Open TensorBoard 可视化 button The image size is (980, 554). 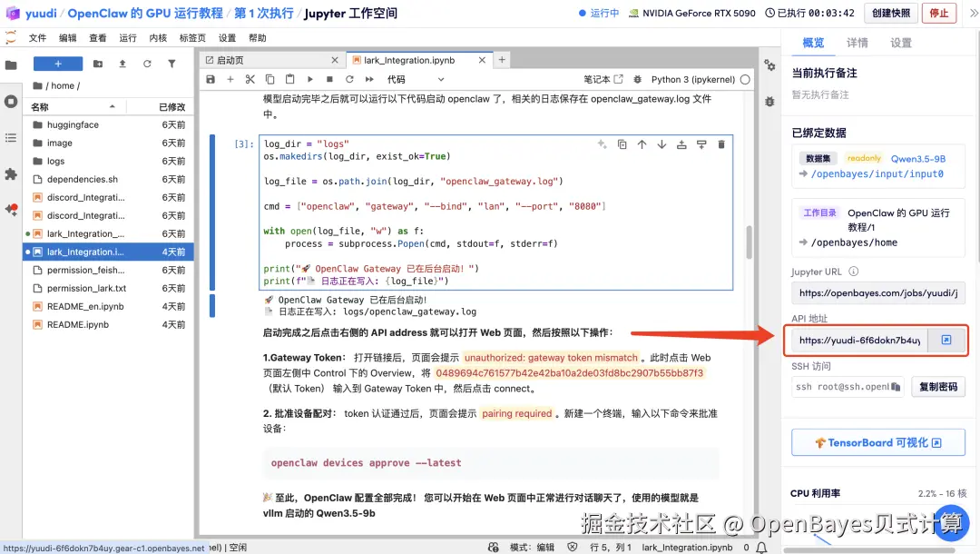tap(878, 442)
